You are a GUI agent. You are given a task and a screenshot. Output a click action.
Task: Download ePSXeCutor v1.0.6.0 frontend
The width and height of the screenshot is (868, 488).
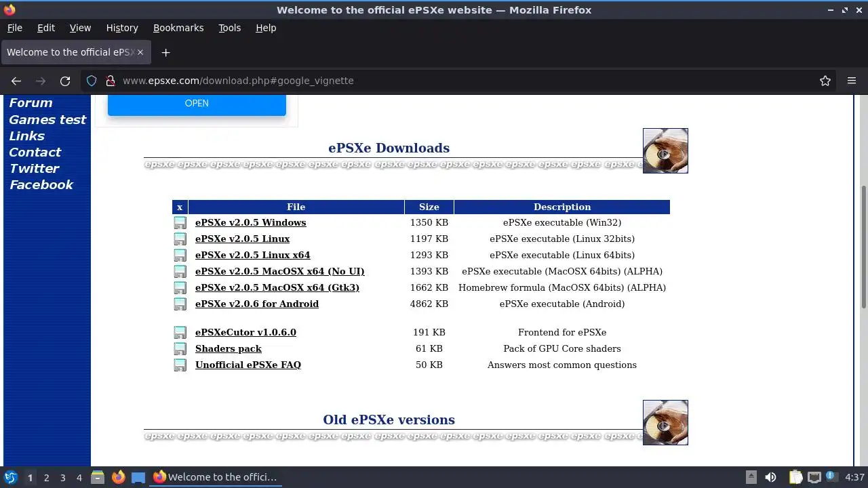point(245,332)
